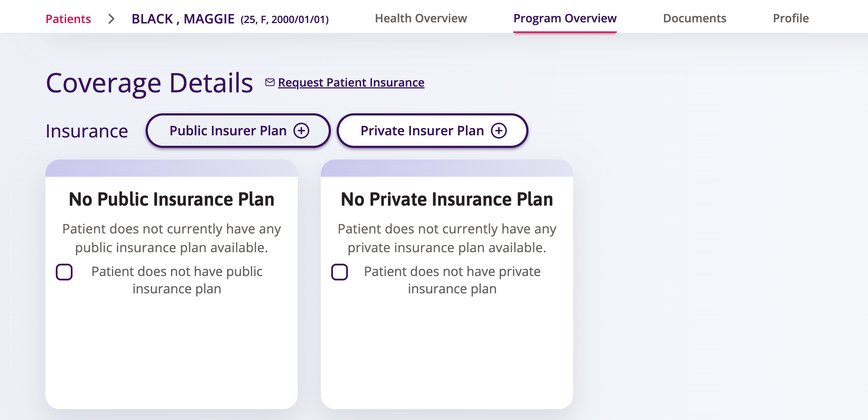Click the No Public Insurance Plan heading

[x=172, y=199]
